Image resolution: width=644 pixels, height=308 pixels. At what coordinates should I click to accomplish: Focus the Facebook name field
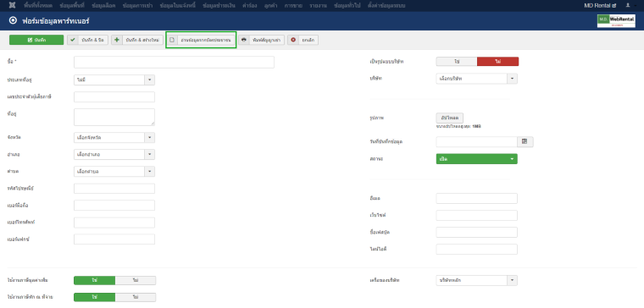coord(477,232)
